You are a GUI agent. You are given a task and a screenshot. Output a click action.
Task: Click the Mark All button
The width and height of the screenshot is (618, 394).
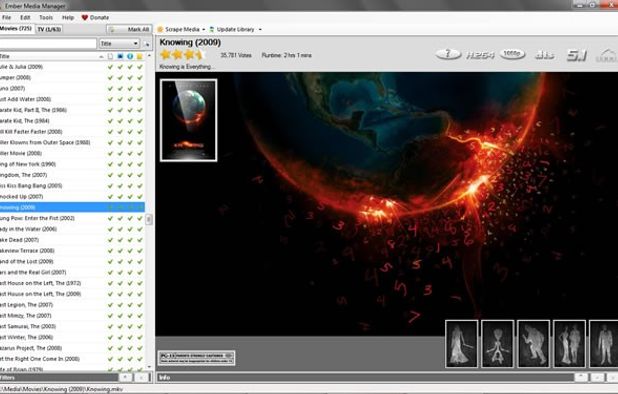tap(129, 29)
